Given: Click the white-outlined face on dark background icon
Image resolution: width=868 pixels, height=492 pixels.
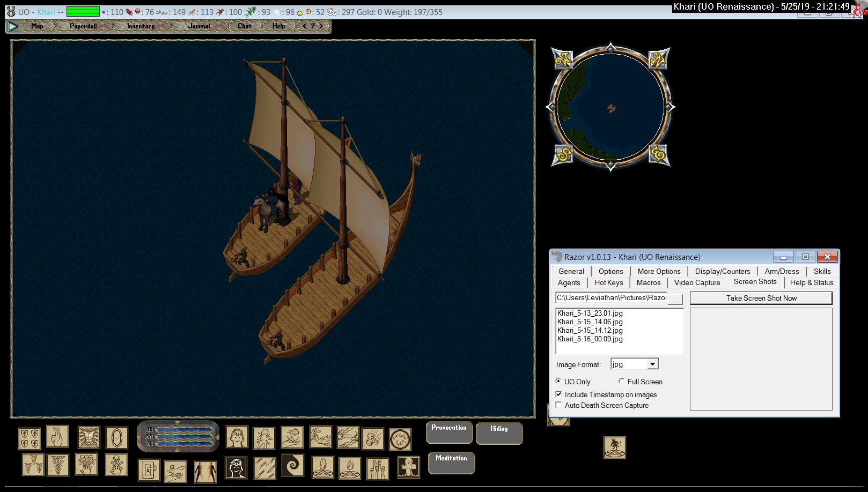Looking at the screenshot, I should [236, 468].
